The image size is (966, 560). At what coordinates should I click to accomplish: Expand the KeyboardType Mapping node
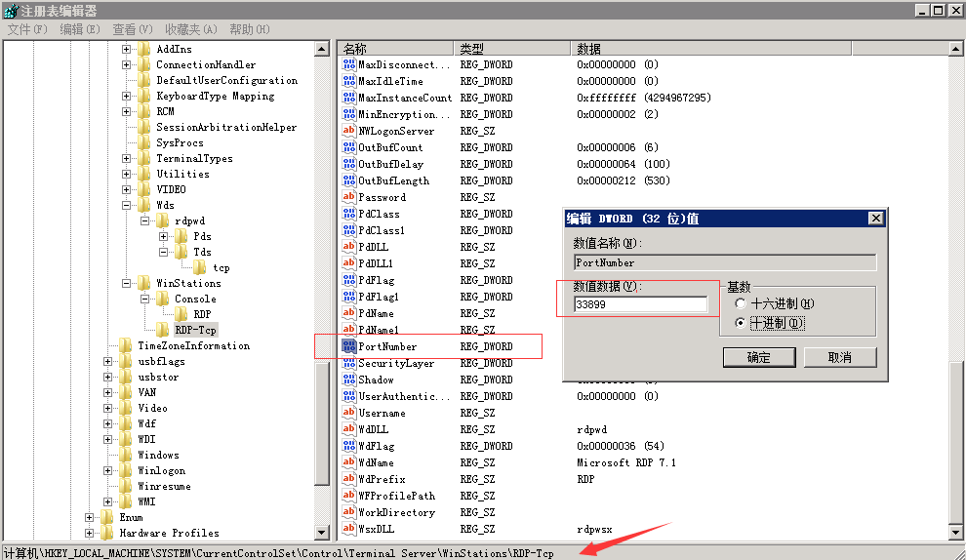tap(126, 97)
